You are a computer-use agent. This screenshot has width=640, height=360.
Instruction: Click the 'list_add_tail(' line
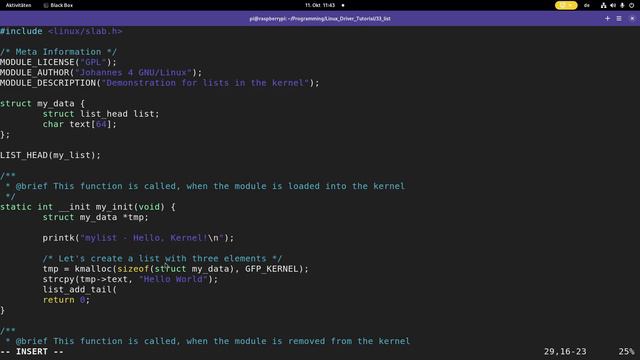(80, 289)
